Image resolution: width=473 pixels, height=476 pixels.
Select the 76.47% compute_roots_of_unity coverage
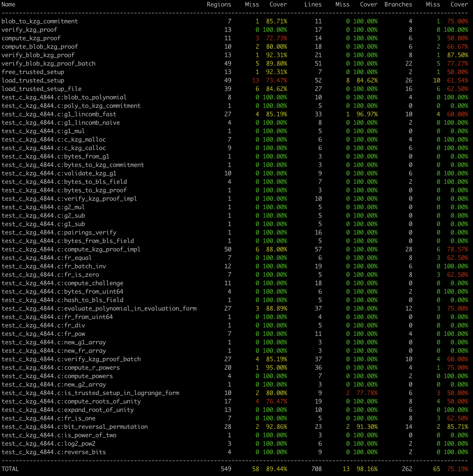pos(276,401)
